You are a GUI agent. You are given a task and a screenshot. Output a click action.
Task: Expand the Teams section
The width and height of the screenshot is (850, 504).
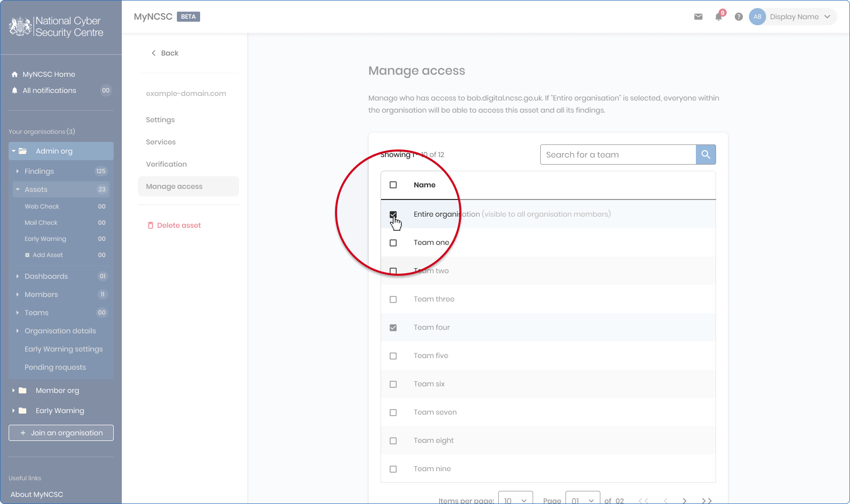pos(17,313)
